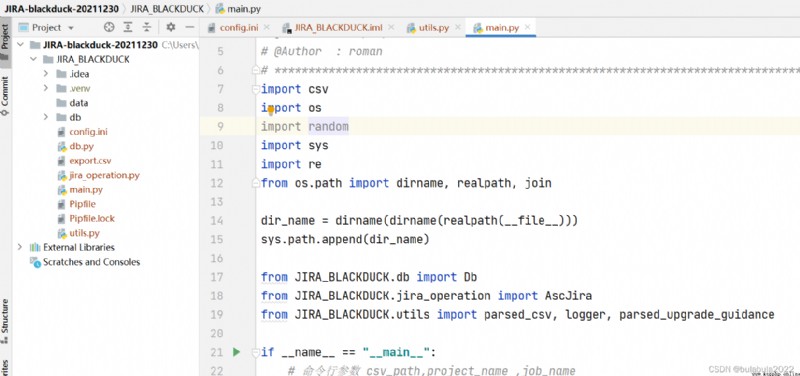Select export.csv in the project tree
This screenshot has height=376, width=800.
coord(90,161)
